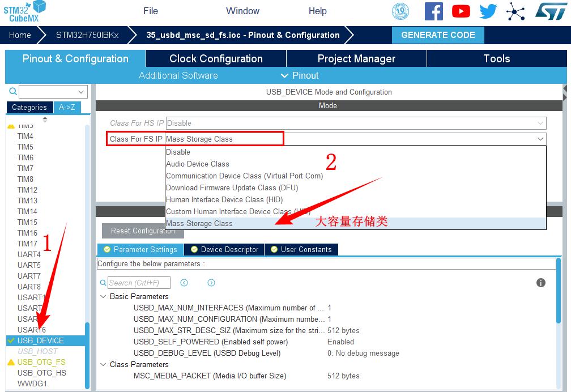Click the info icon in parameter settings

tap(541, 283)
